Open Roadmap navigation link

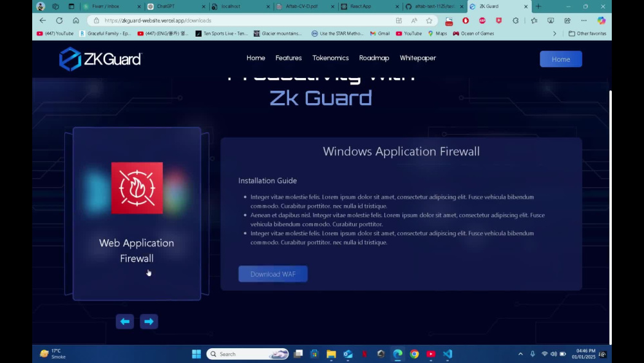pyautogui.click(x=374, y=58)
